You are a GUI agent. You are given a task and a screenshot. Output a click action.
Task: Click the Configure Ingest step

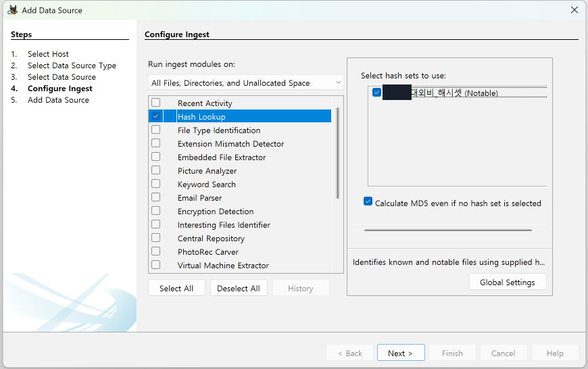[x=60, y=89]
